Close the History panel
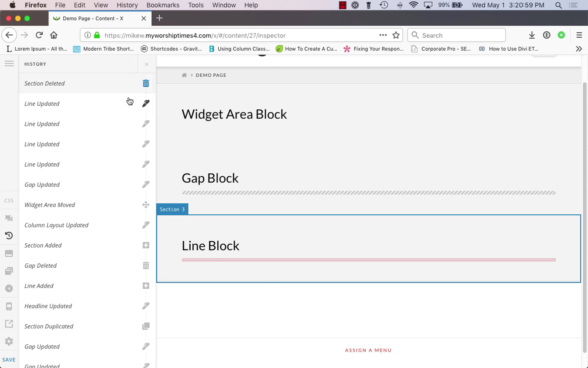Screen dimensions: 588x368 147,64
